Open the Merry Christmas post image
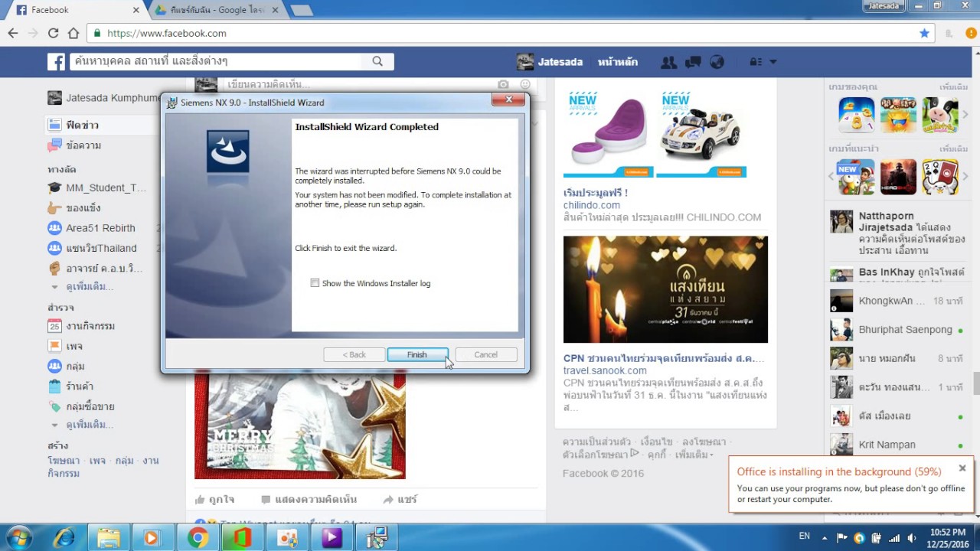The width and height of the screenshot is (980, 551). tap(300, 425)
